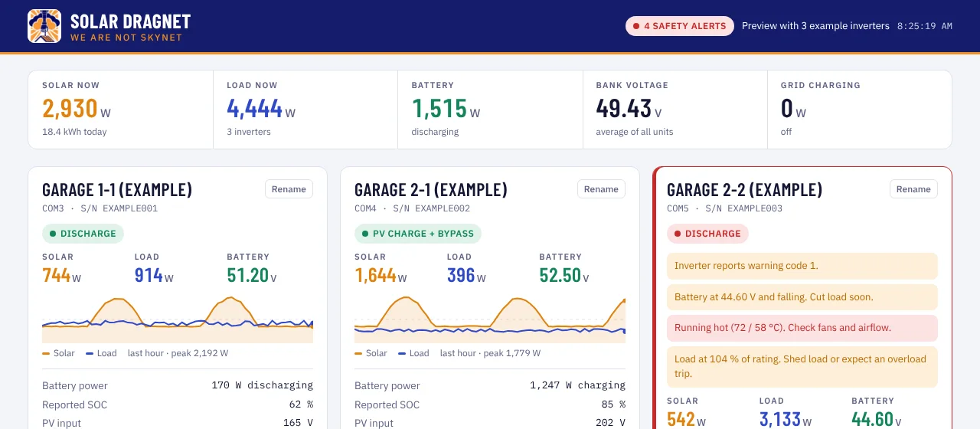Rename the Garage 2-2 inverter
Image resolution: width=980 pixels, height=429 pixels.
coord(913,189)
